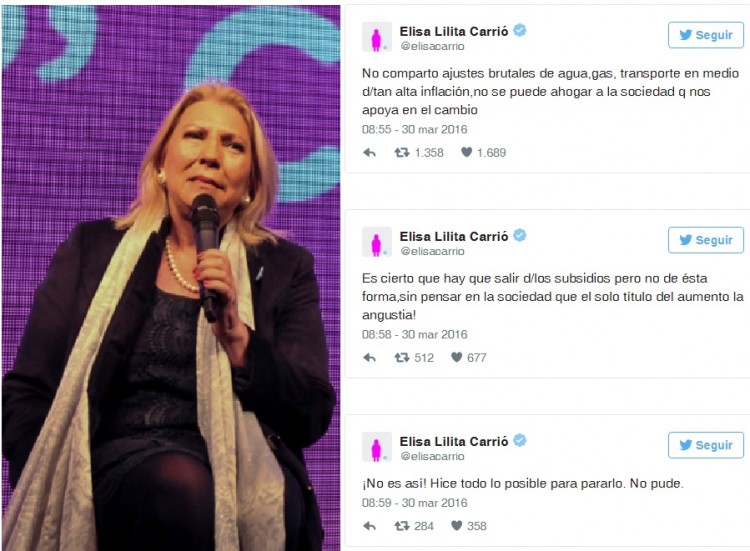The height and width of the screenshot is (551, 750).
Task: Reply to the tweet about subsidios
Action: pyautogui.click(x=369, y=358)
